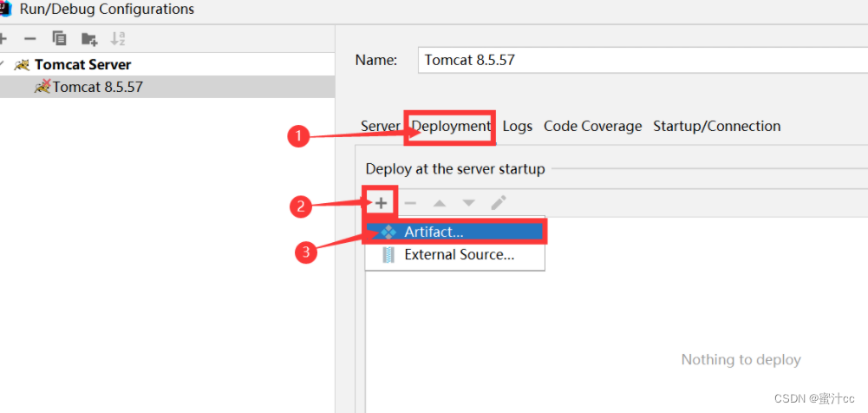Click the Tomcat 8.5.57 item icon
Screen dimensions: 868x413
tap(42, 87)
